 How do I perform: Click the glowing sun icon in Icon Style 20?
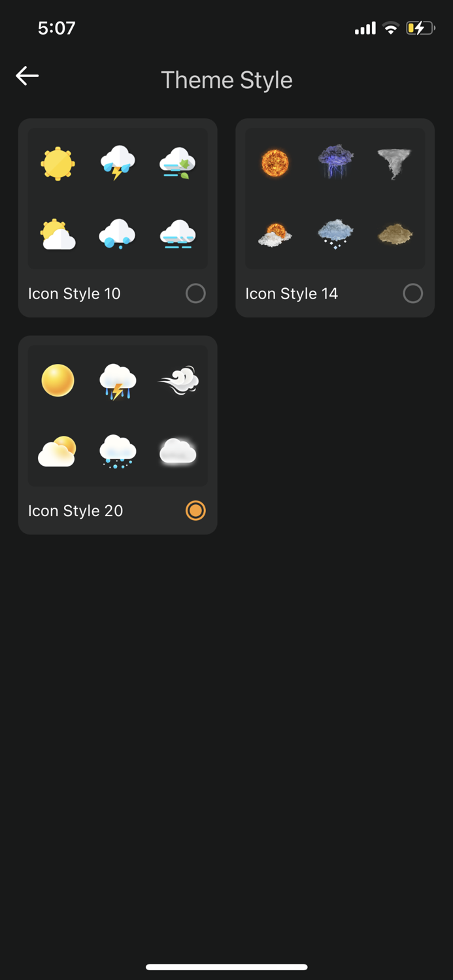[x=58, y=381]
